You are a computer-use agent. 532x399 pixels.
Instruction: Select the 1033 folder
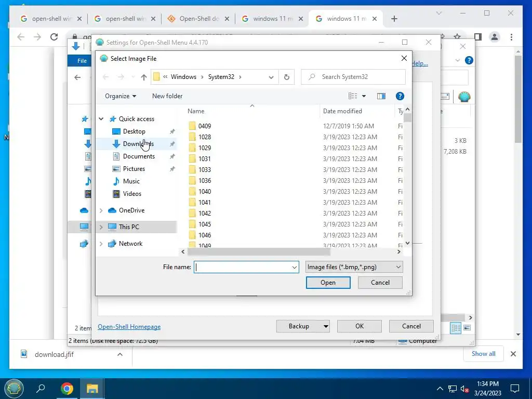coord(205,170)
